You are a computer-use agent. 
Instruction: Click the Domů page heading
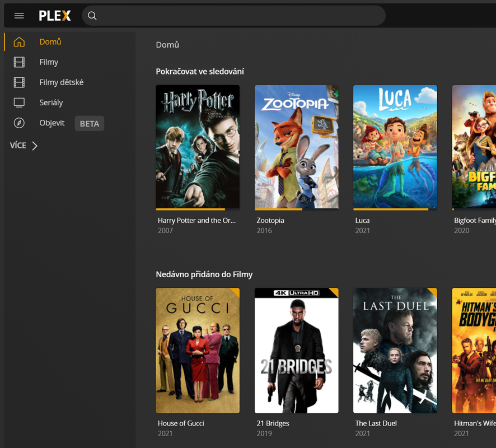coord(167,45)
